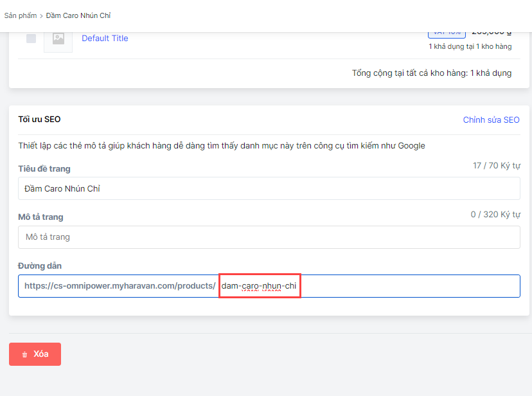This screenshot has height=396, width=532.
Task: Click the breadcrumb arrow separator after Sản phẩm
Action: tap(41, 15)
